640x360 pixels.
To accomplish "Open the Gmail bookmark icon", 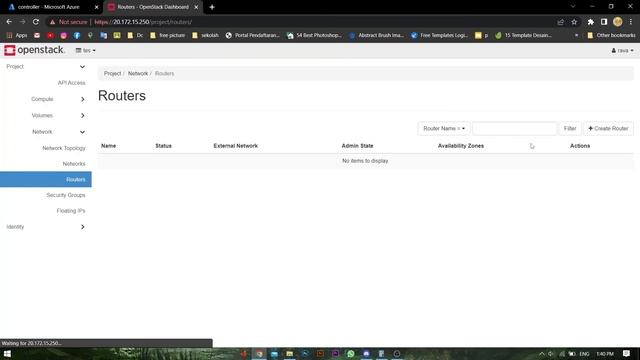I will [37, 36].
